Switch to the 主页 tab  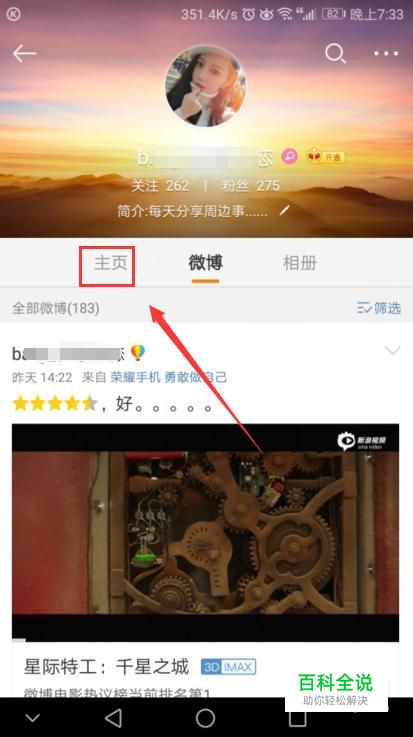pyautogui.click(x=110, y=263)
